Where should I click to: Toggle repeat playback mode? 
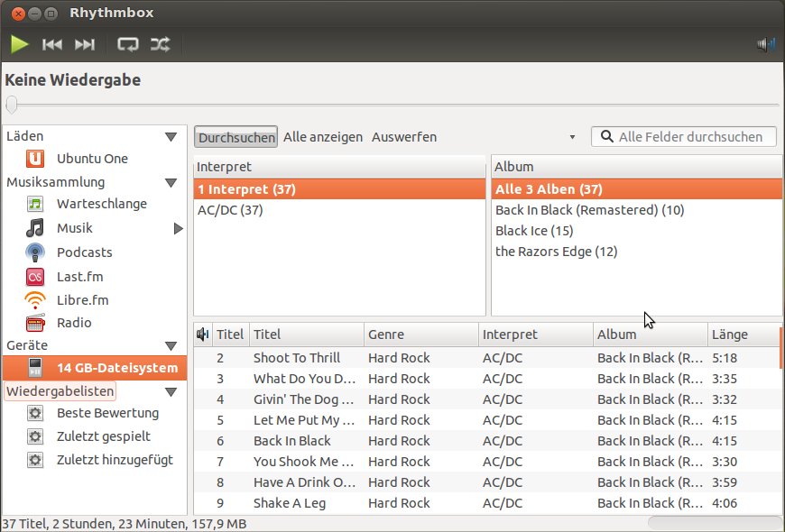coord(127,44)
